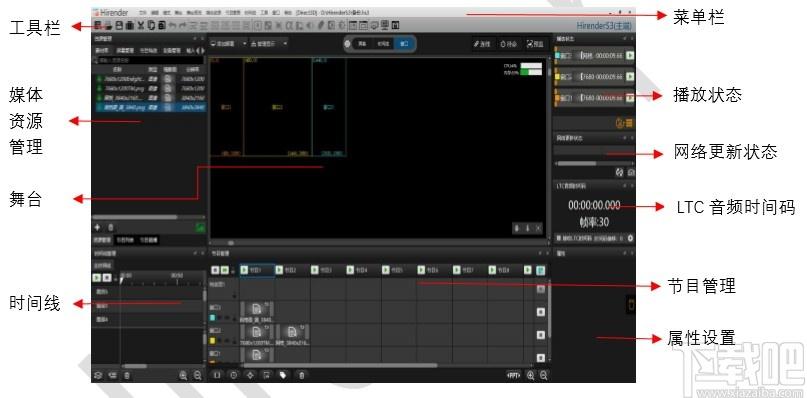Stop the cyan window row with its right-side stop button
This screenshot has width=807, height=398.
(541, 312)
